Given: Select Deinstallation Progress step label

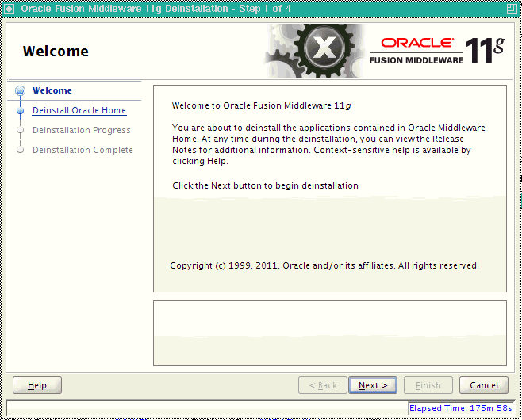Looking at the screenshot, I should pos(82,130).
